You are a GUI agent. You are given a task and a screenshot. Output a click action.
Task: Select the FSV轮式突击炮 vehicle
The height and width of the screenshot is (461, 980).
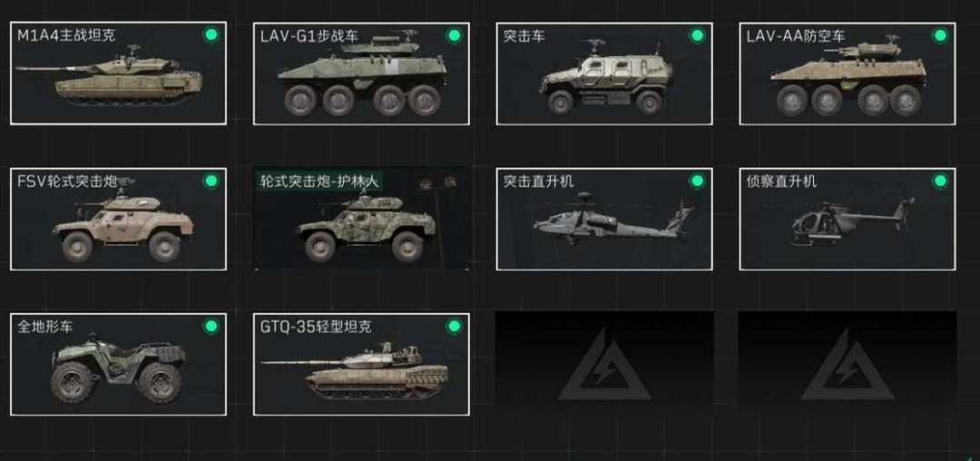click(118, 220)
